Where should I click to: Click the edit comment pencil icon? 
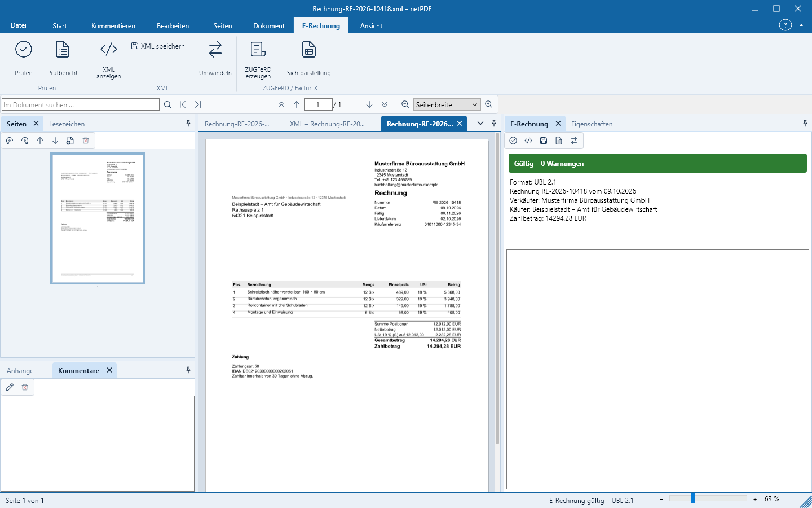click(x=10, y=387)
